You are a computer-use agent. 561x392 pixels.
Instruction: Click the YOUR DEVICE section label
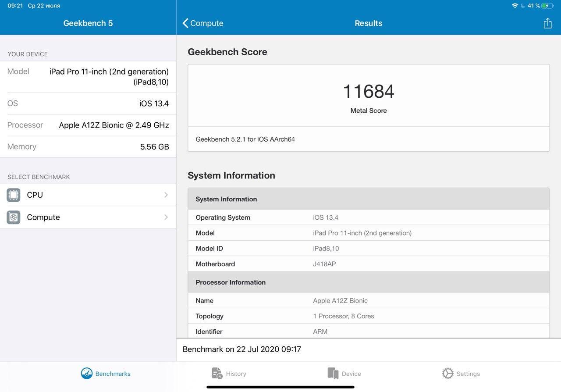pyautogui.click(x=28, y=54)
